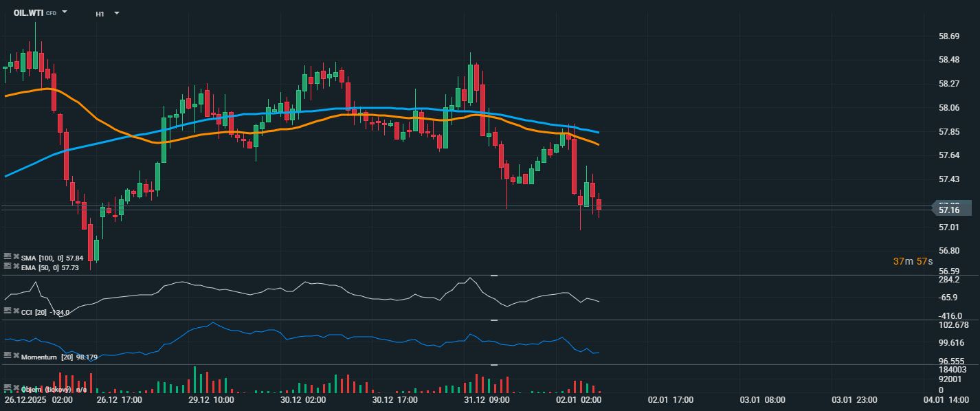Open settings icon for Momentum indicator
This screenshot has width=980, height=411.
click(8, 356)
